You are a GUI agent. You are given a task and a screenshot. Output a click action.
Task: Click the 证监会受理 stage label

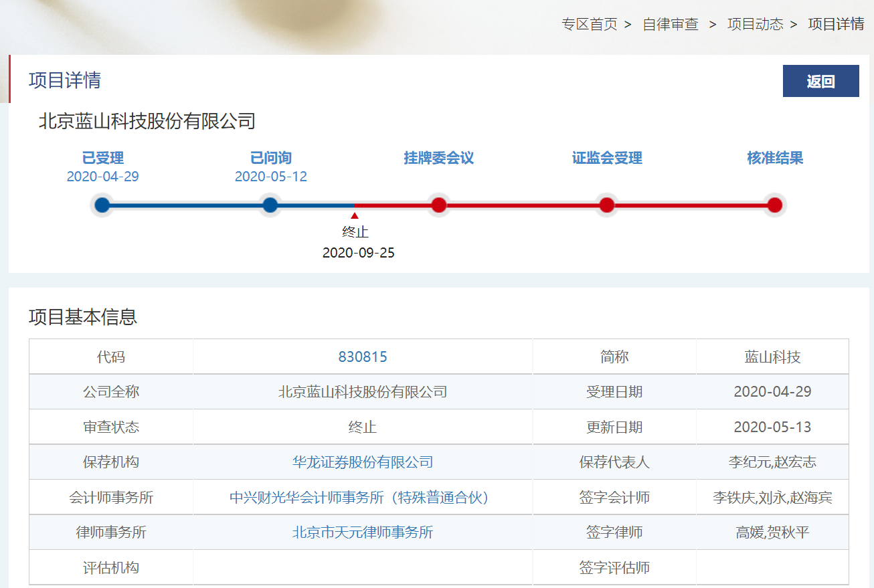pos(607,159)
